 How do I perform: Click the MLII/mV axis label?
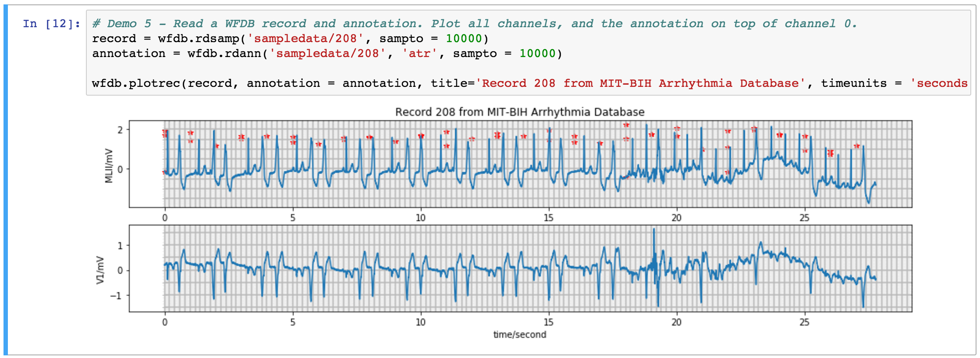pyautogui.click(x=109, y=166)
